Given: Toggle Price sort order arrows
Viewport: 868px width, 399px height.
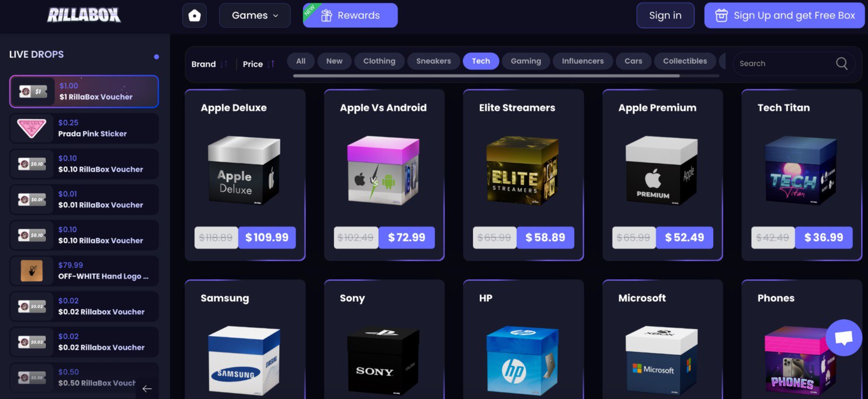Looking at the screenshot, I should click(271, 64).
